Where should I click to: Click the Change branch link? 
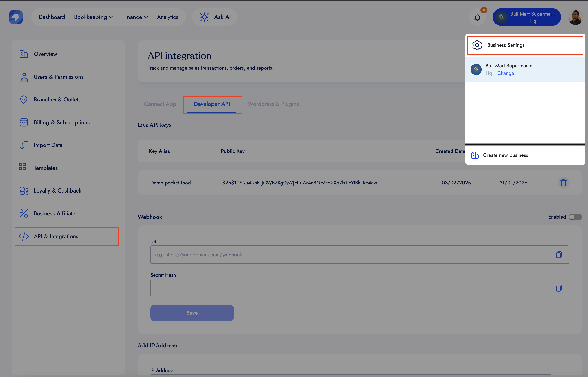click(505, 73)
